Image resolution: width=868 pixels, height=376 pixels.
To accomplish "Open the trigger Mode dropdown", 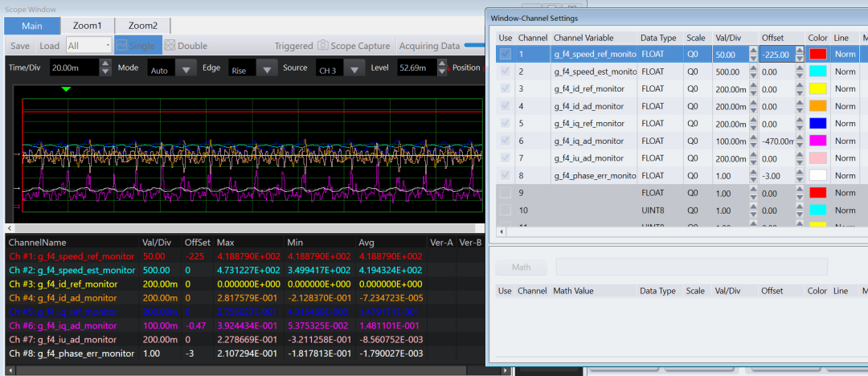I will 186,69.
